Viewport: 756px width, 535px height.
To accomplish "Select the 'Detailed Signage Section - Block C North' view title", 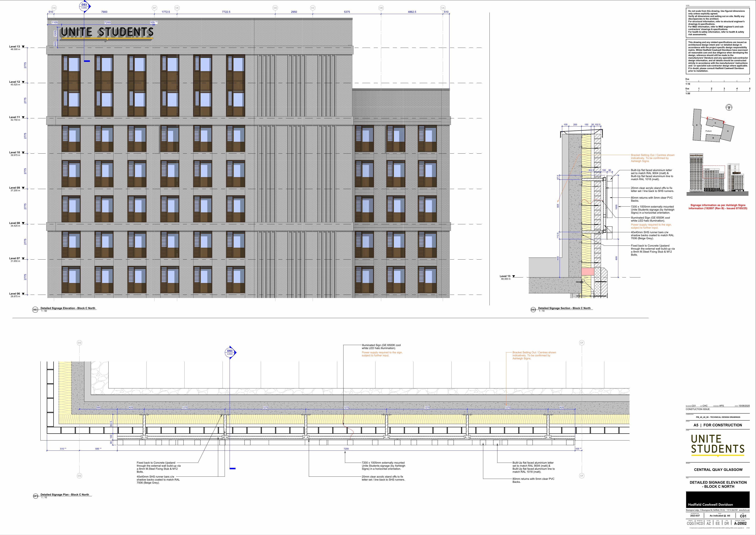I will (x=564, y=308).
